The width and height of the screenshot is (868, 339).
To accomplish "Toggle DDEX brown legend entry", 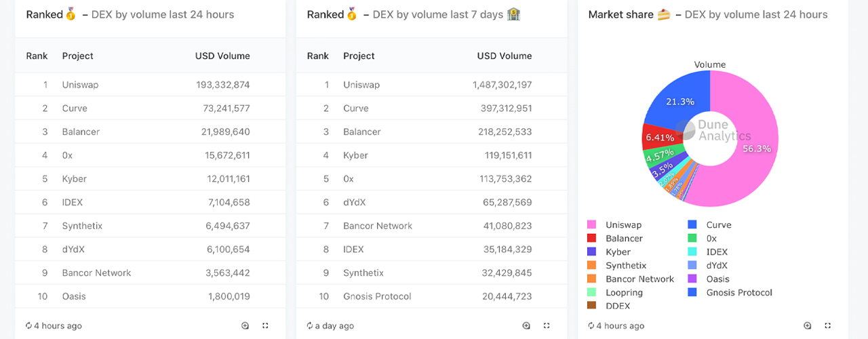I will 608,306.
